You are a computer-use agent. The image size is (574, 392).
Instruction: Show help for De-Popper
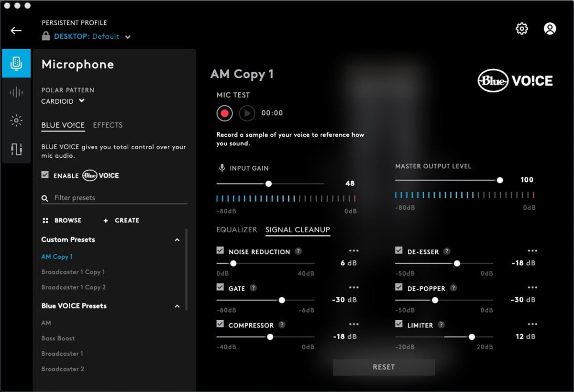(x=453, y=288)
